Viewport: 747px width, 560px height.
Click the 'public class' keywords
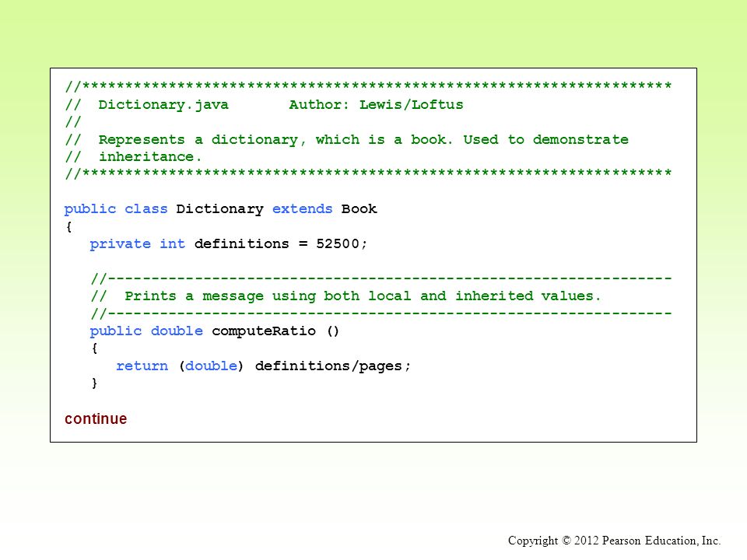[116, 209]
